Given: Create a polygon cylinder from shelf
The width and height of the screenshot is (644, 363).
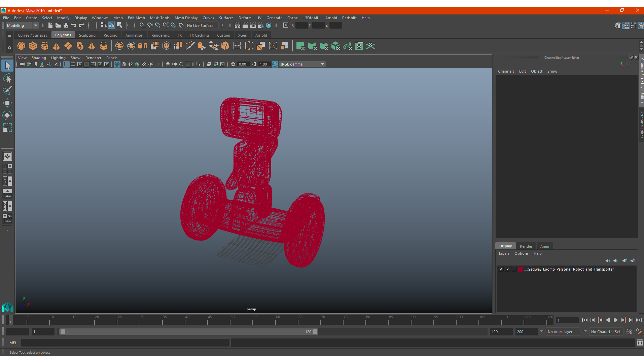Looking at the screenshot, I should click(45, 46).
